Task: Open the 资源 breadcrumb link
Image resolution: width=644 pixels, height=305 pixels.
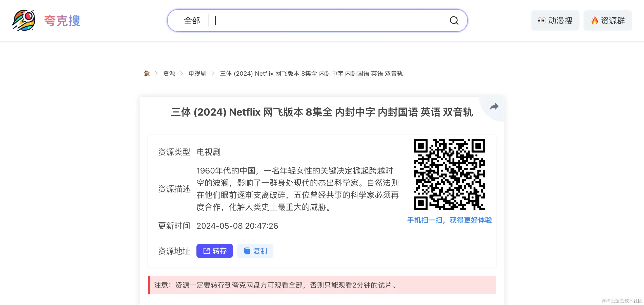Action: 169,74
